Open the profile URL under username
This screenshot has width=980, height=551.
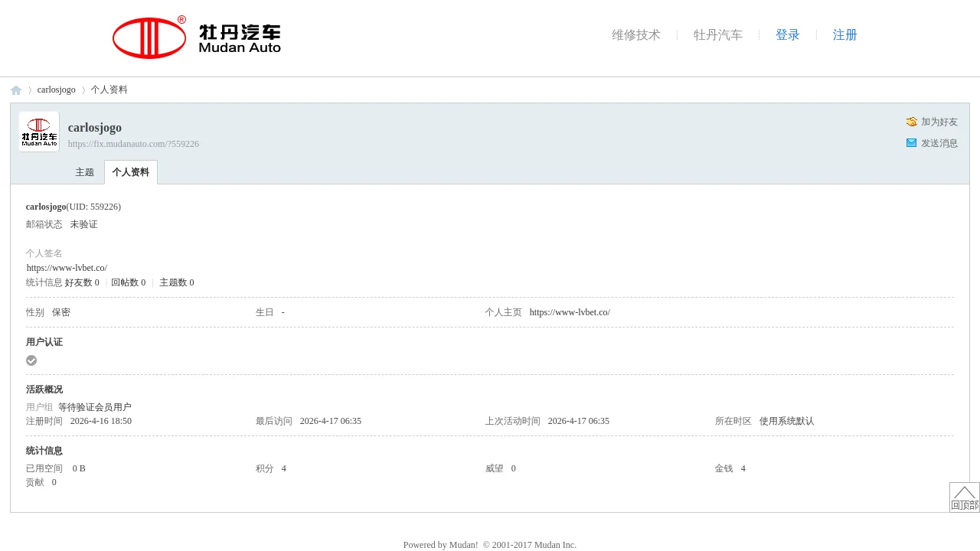pyautogui.click(x=133, y=144)
